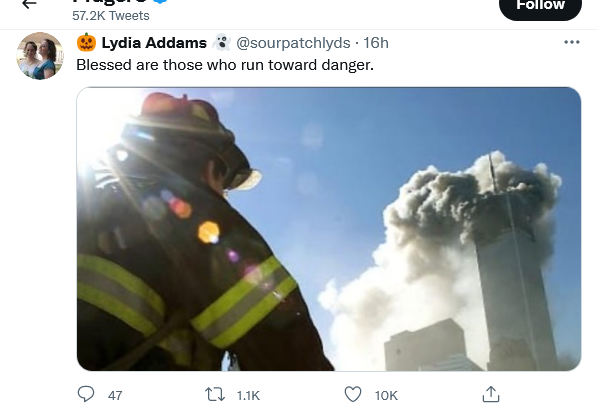Click the pumpkin emoji before the name
Viewport: 598px width, 415px height.
[x=87, y=42]
